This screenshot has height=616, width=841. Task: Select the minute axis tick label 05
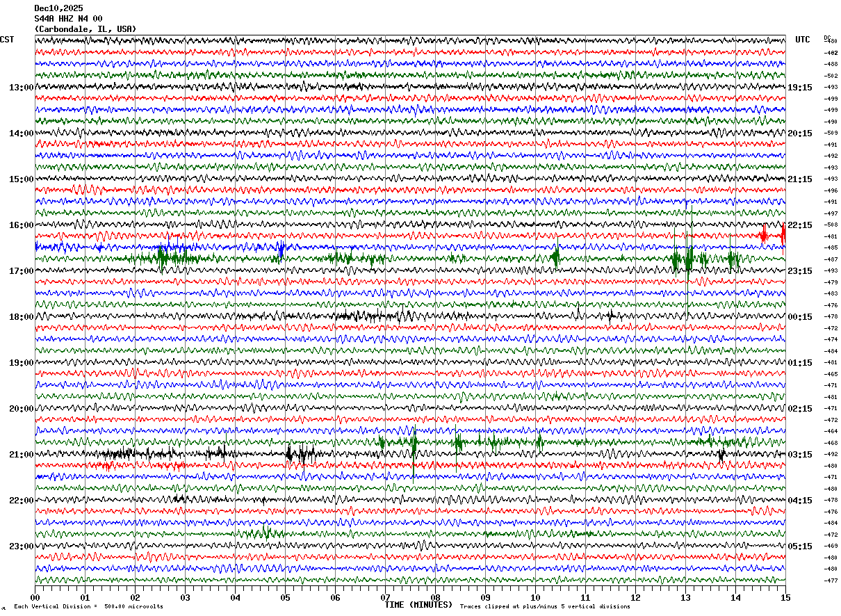click(x=285, y=597)
